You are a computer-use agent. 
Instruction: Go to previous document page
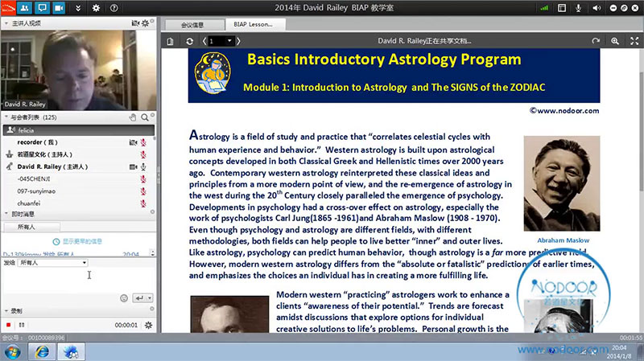pyautogui.click(x=204, y=41)
